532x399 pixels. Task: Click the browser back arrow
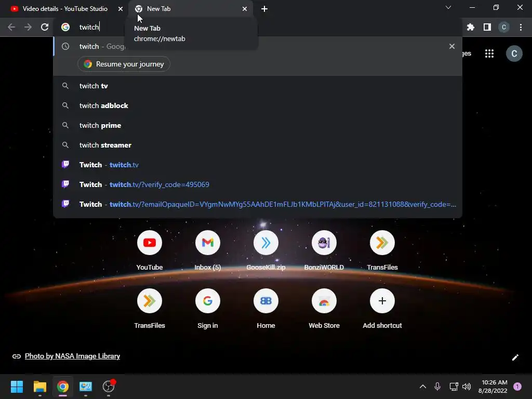(11, 27)
